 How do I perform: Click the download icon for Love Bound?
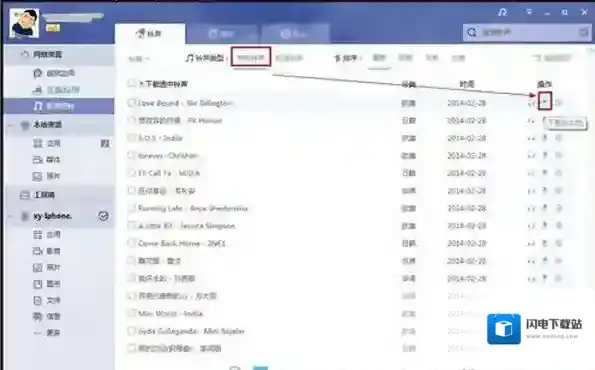pyautogui.click(x=545, y=102)
